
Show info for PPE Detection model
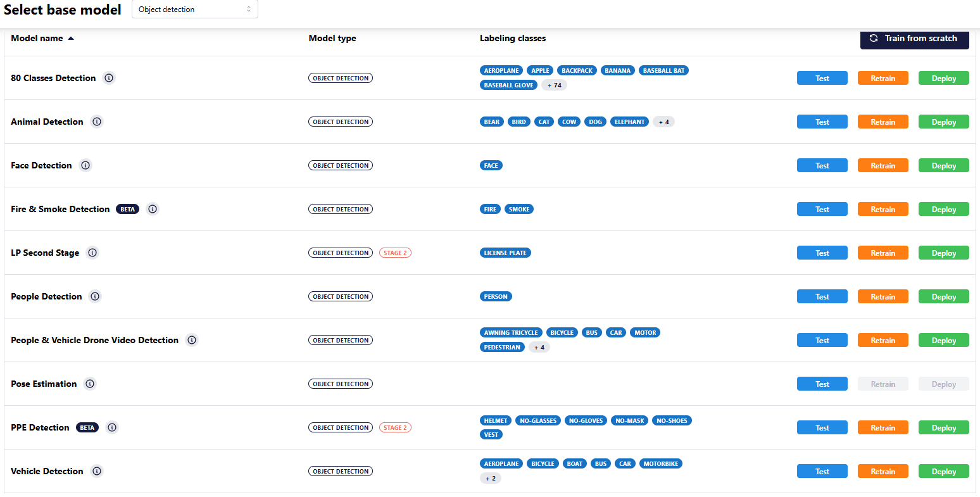pyautogui.click(x=112, y=427)
